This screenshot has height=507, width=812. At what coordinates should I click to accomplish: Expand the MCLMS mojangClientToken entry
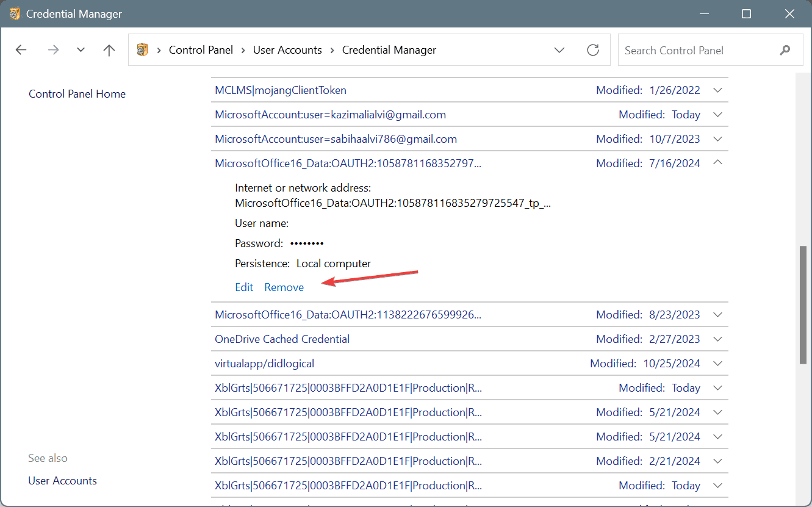[x=717, y=90]
